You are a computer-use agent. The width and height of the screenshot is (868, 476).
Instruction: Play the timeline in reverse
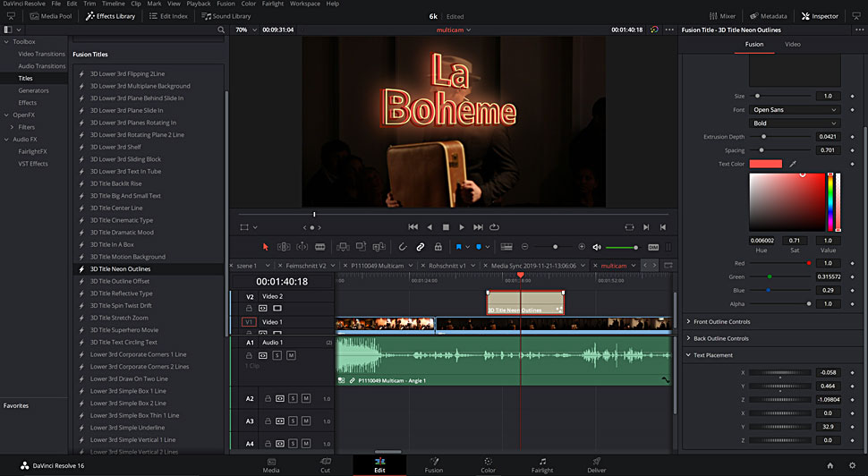tap(430, 227)
